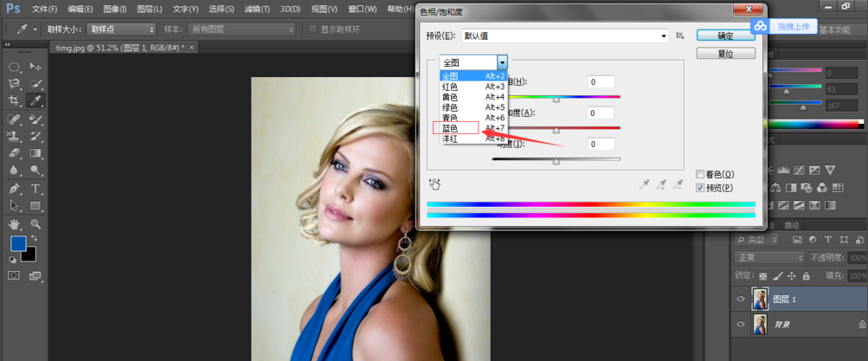868x361 pixels.
Task: Click the on-image adjustment hand tool
Action: [x=434, y=184]
